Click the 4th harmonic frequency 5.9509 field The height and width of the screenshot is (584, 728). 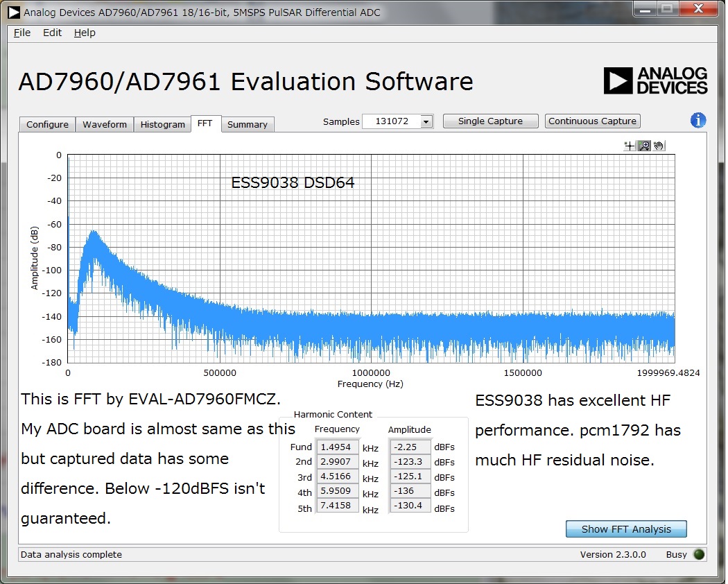(338, 491)
